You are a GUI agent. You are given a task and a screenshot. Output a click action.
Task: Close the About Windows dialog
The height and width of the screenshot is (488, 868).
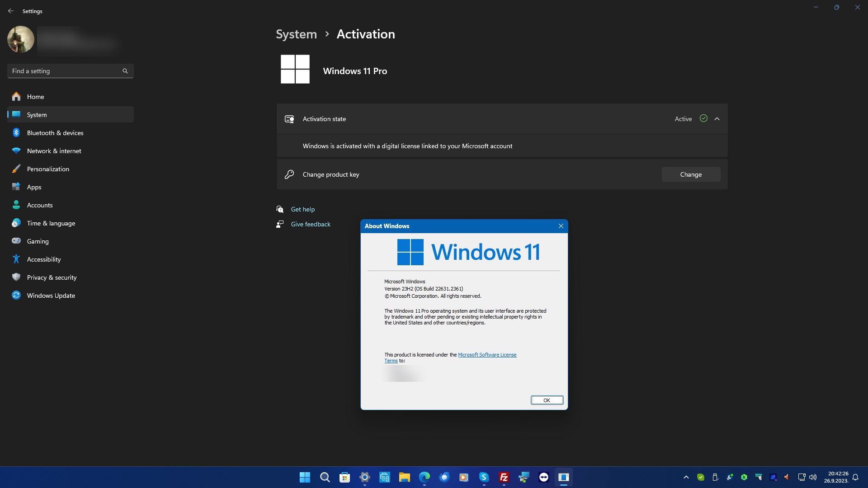click(561, 226)
